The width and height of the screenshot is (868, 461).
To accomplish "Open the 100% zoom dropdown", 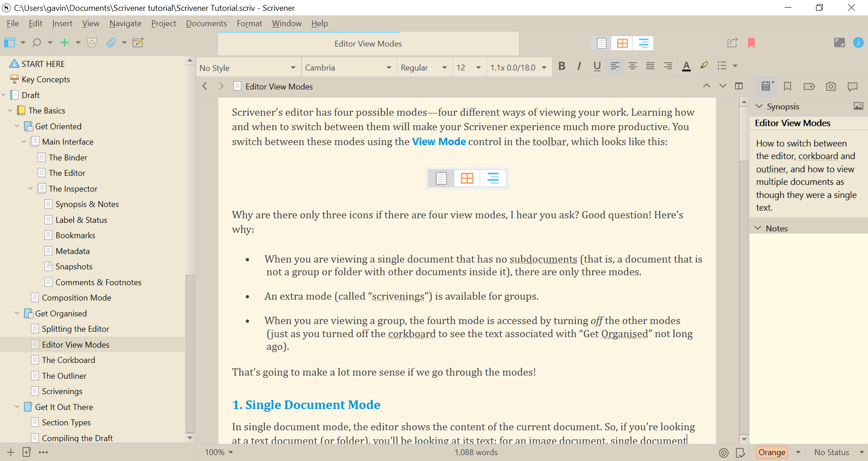I will (219, 452).
